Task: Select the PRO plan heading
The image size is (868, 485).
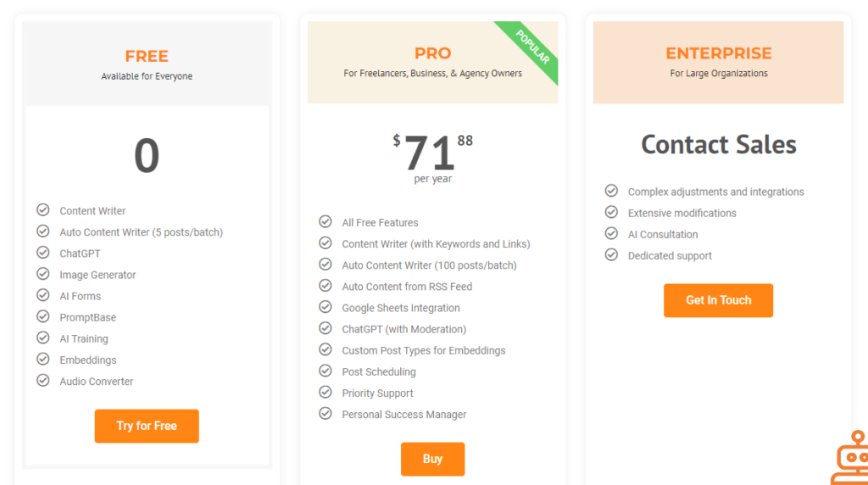Action: [x=433, y=53]
